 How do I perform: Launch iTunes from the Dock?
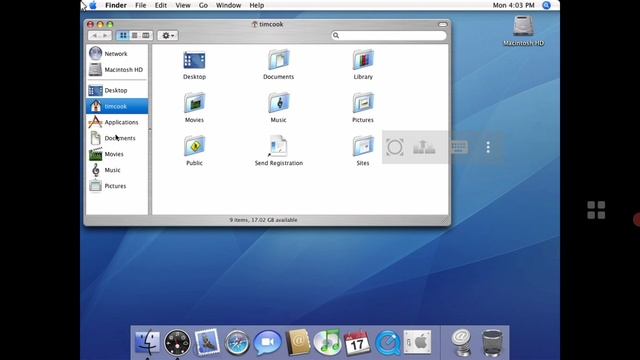(327, 342)
